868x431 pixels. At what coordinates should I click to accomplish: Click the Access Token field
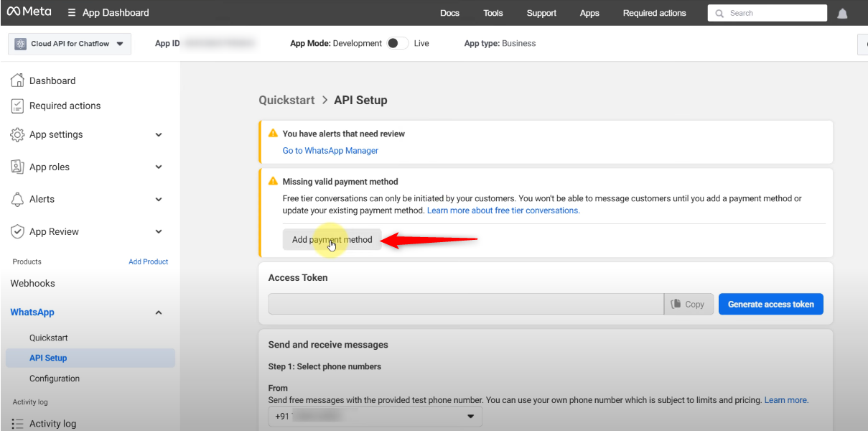point(466,304)
